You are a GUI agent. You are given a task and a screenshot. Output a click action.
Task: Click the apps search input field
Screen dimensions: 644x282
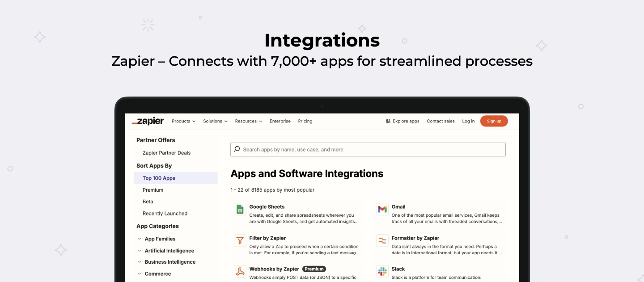tap(368, 149)
